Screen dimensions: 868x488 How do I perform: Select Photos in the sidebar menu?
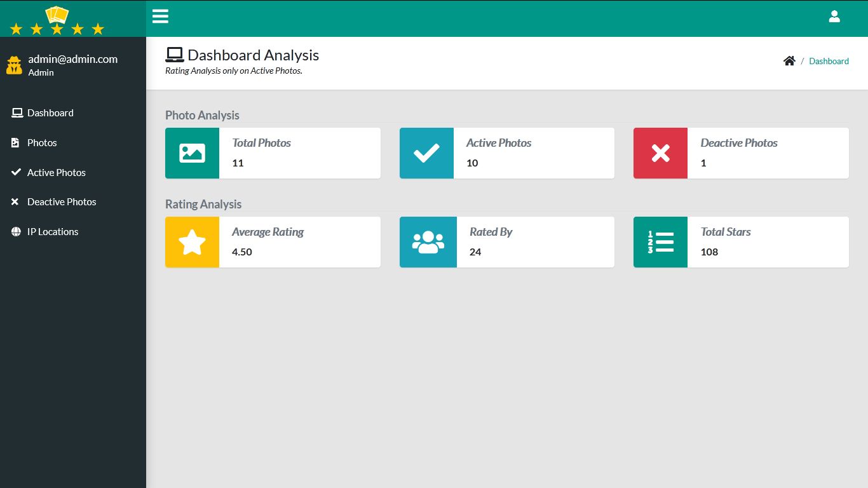[x=43, y=142]
